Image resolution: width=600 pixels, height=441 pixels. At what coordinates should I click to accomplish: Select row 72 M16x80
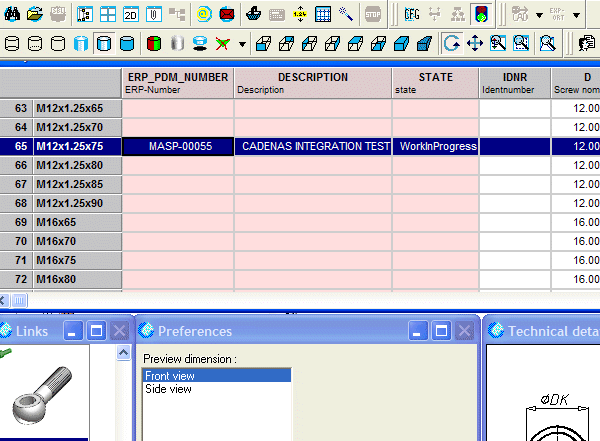click(x=61, y=279)
